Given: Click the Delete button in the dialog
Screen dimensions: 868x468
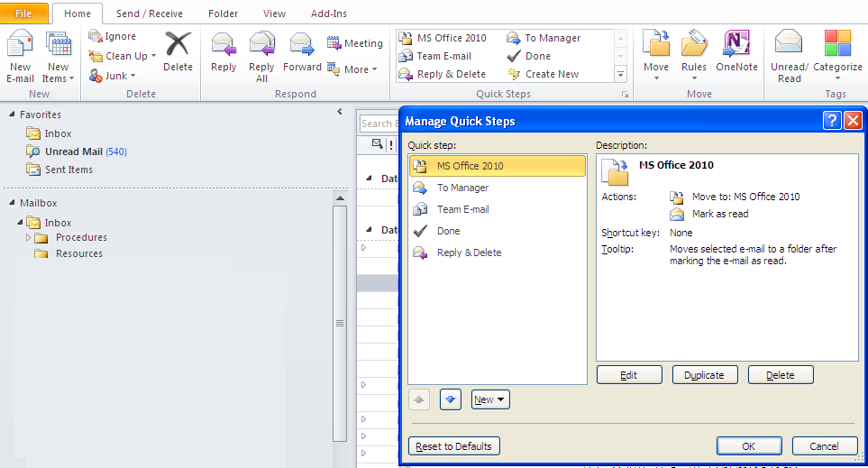Looking at the screenshot, I should [781, 375].
